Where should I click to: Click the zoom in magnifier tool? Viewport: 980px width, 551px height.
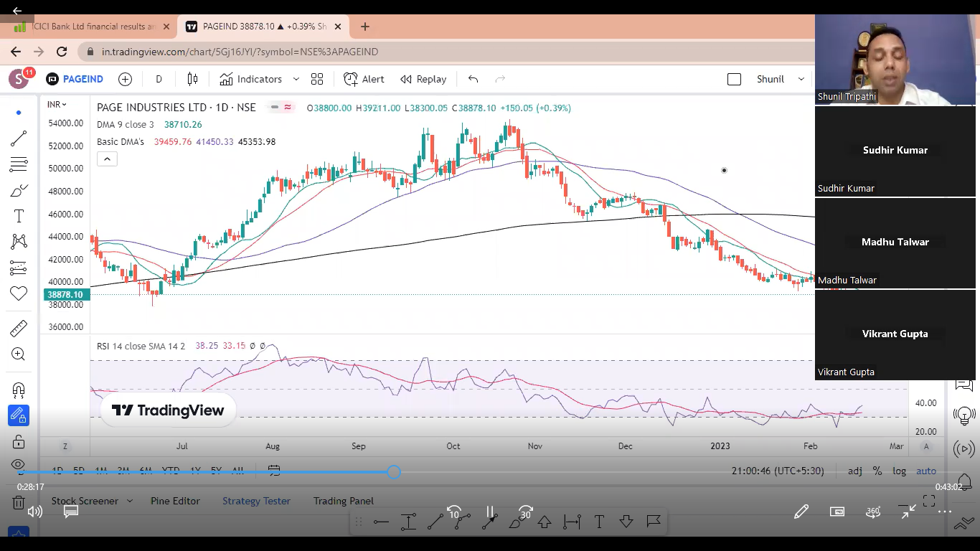(x=19, y=354)
